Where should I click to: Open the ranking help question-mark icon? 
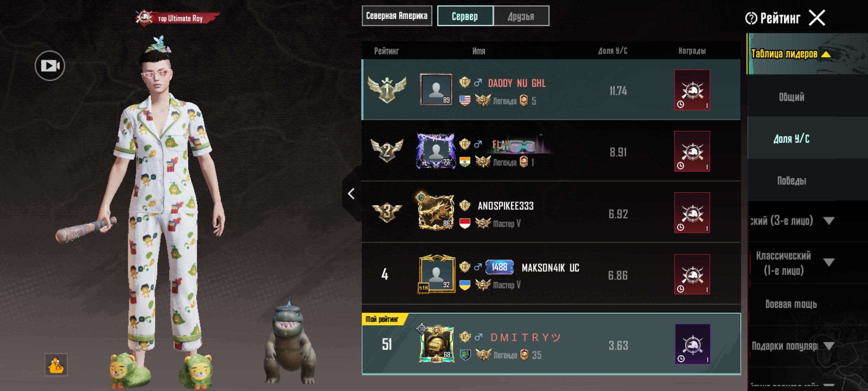pos(751,18)
